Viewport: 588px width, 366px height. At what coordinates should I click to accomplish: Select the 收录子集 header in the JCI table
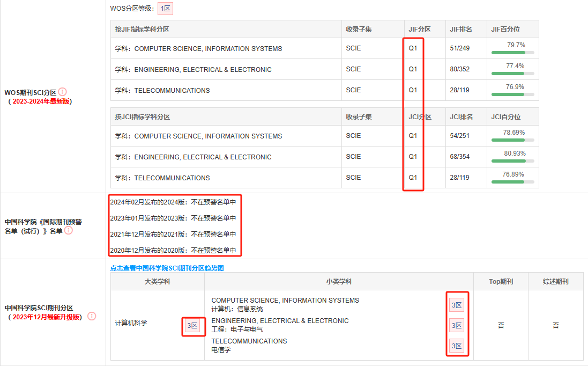(x=373, y=117)
